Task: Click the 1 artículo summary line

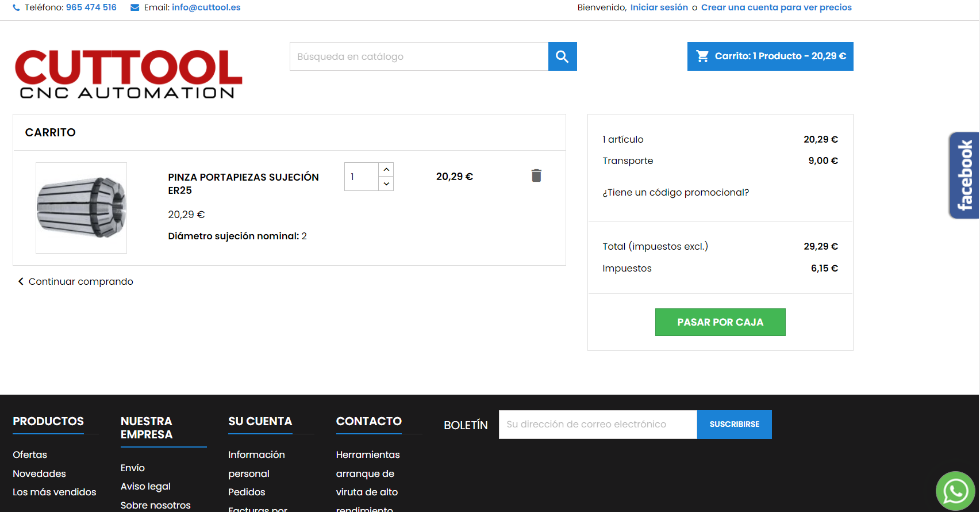Action: point(720,139)
